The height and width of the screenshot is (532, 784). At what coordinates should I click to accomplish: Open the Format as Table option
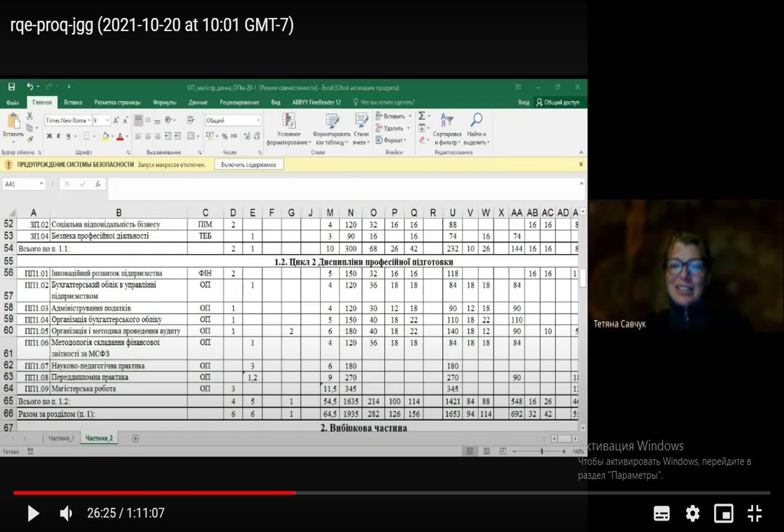(x=332, y=129)
